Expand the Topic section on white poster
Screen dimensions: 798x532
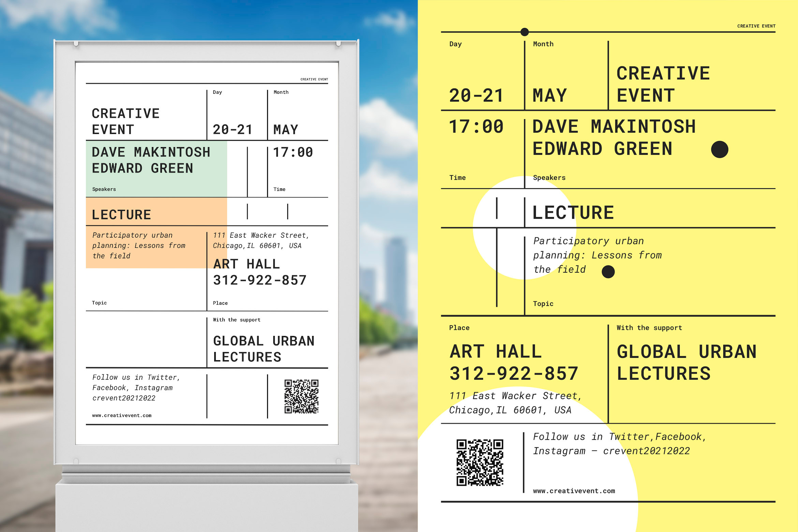[x=99, y=302]
